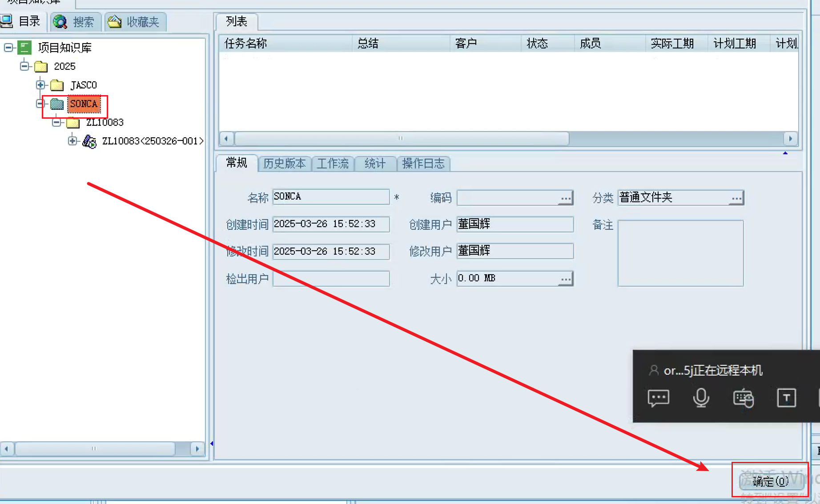Click the 状态 column header

pyautogui.click(x=548, y=43)
